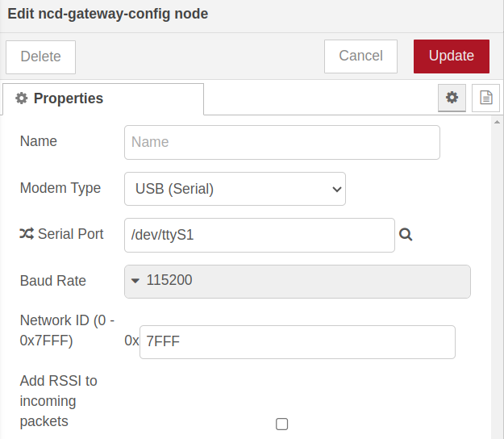
Task: Expand the Baud Rate 115200 selector
Action: tap(298, 282)
